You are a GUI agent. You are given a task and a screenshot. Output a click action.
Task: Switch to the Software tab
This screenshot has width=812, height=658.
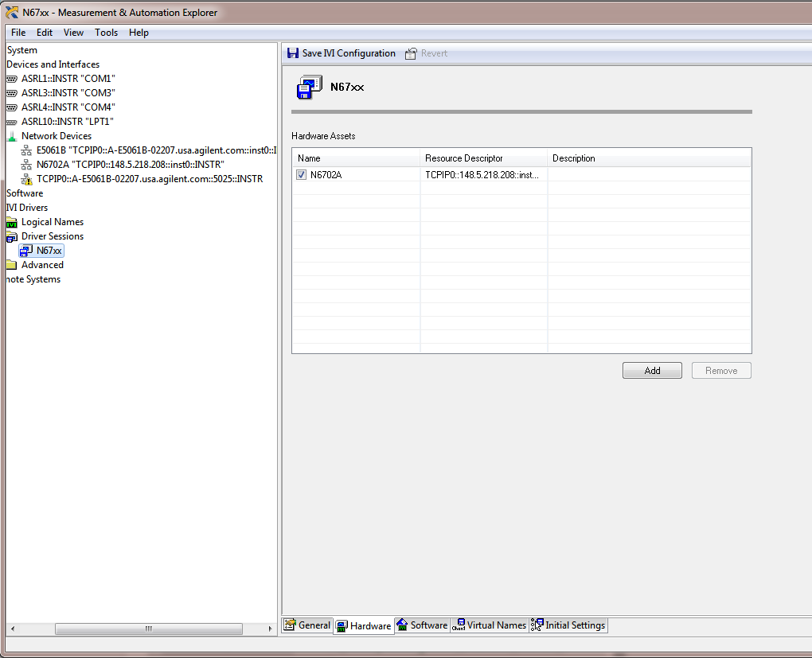click(422, 625)
